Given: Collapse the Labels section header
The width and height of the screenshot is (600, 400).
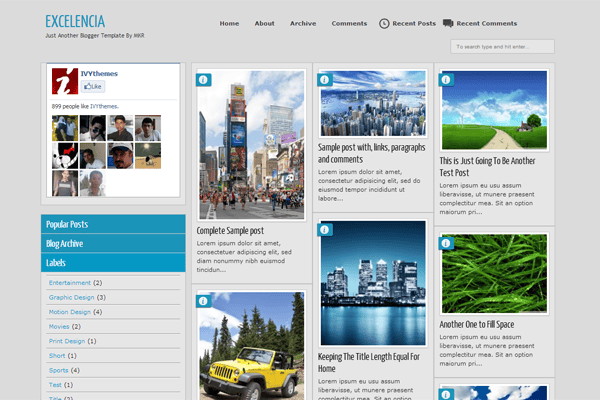Looking at the screenshot, I should pos(113,263).
